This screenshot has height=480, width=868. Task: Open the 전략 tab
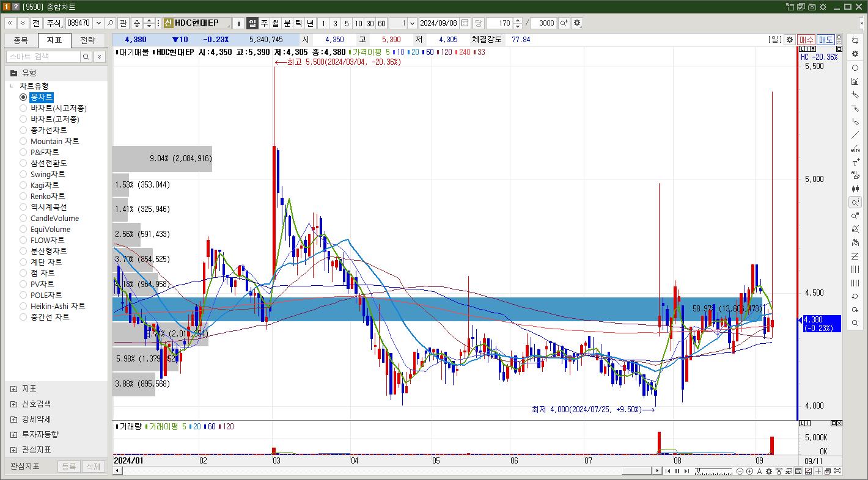point(88,40)
